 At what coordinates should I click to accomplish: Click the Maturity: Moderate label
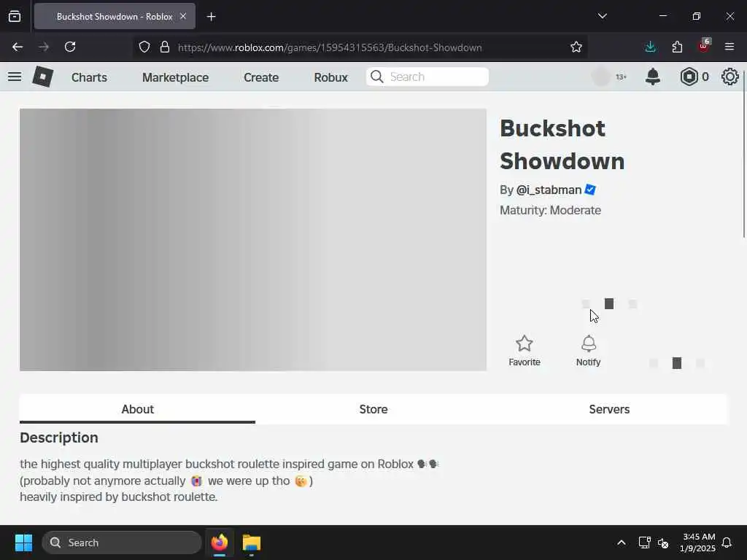(x=550, y=211)
